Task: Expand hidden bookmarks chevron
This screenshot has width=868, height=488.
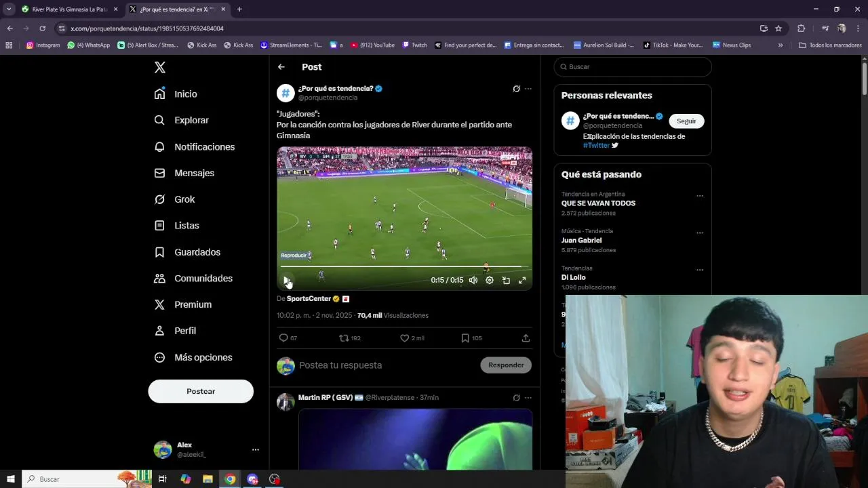Action: 781,45
